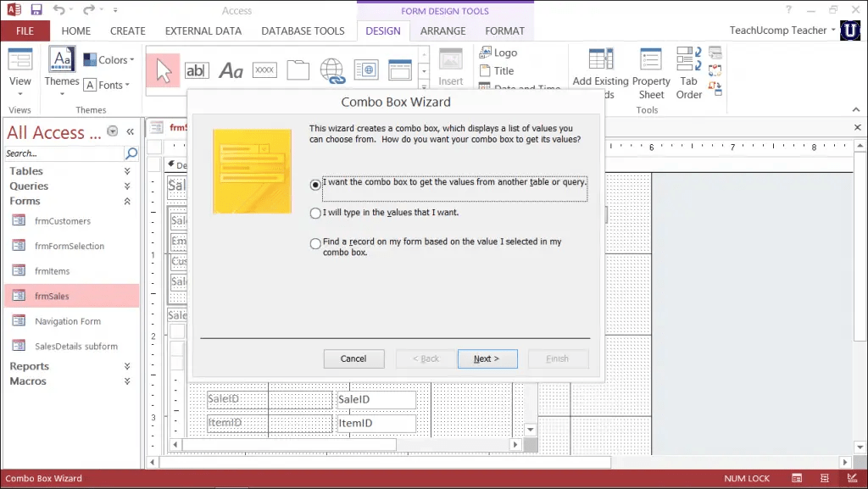868x489 pixels.
Task: Switch to the ARRANGE ribbon tab
Action: click(442, 30)
